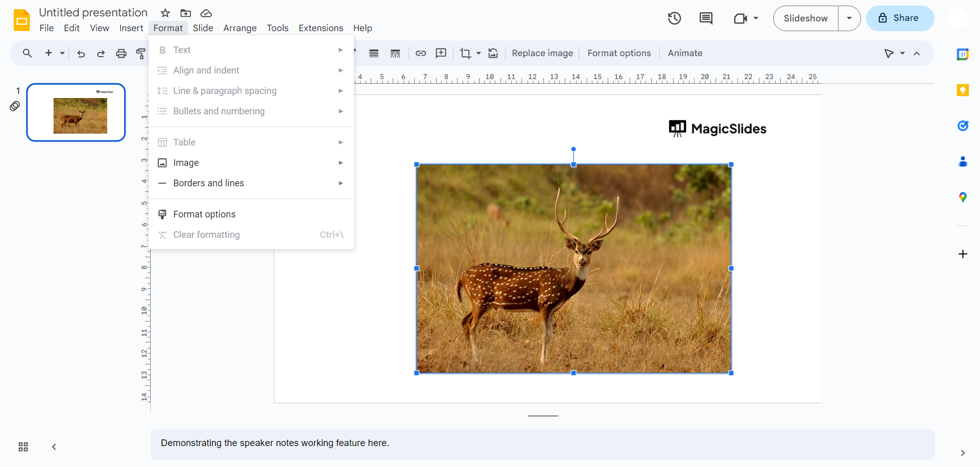The image size is (980, 467).
Task: Click the print icon in toolbar
Action: (x=121, y=54)
